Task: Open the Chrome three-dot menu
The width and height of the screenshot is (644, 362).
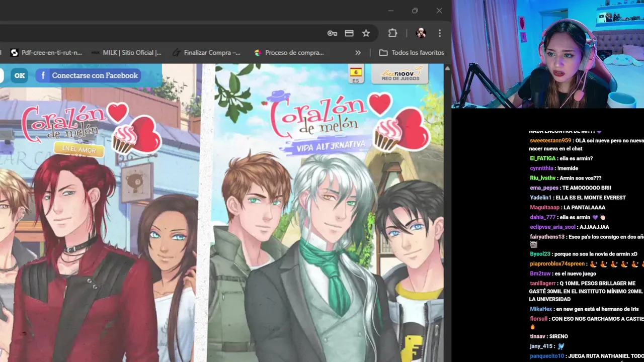Action: (x=440, y=33)
